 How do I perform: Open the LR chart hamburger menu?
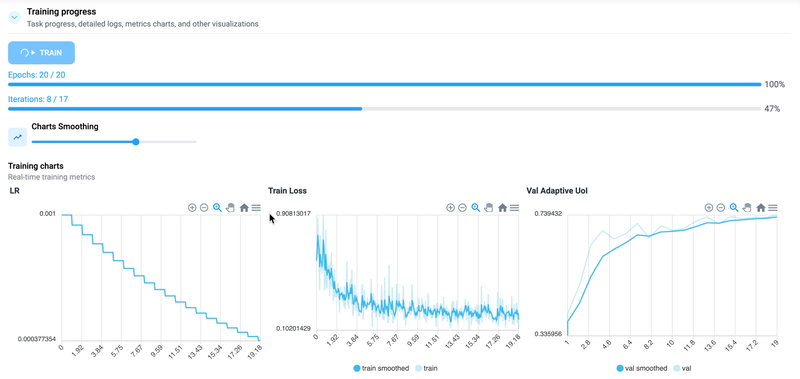click(256, 208)
